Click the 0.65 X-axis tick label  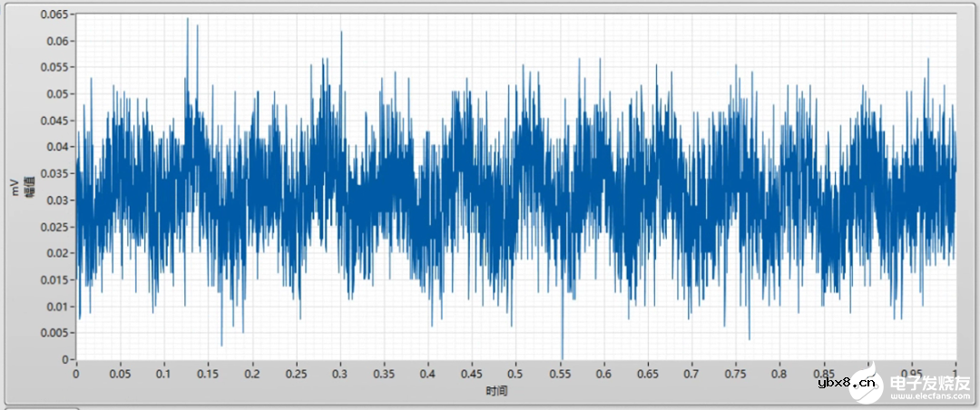coord(647,374)
